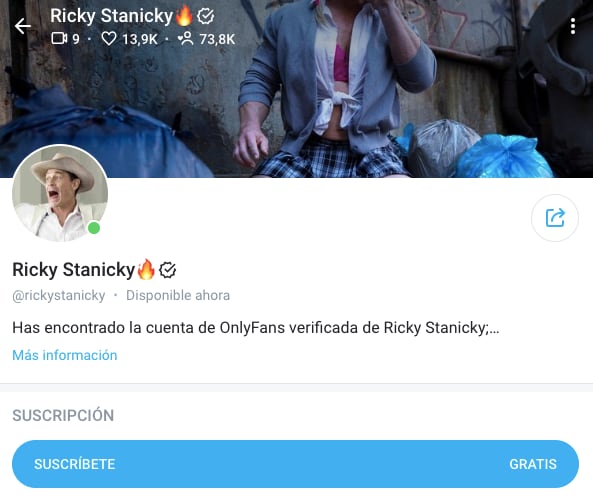Open the three-dot options menu
The image size is (593, 502).
tap(573, 26)
